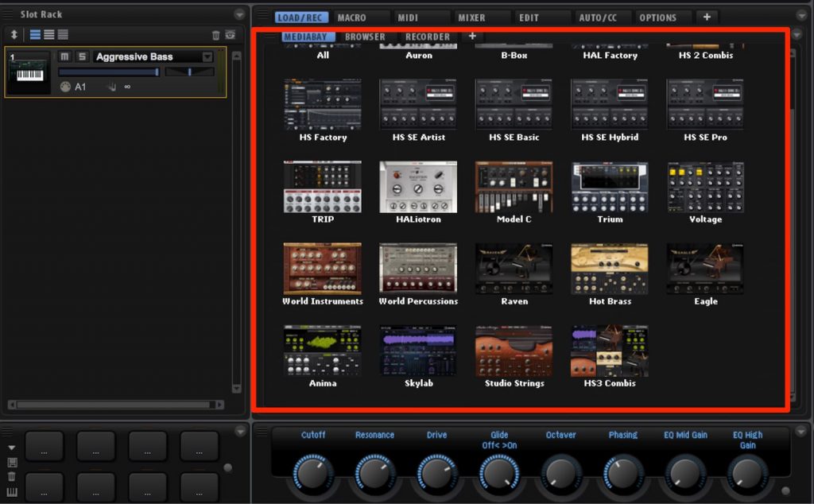Mute the Aggressive Bass slot

pos(65,56)
